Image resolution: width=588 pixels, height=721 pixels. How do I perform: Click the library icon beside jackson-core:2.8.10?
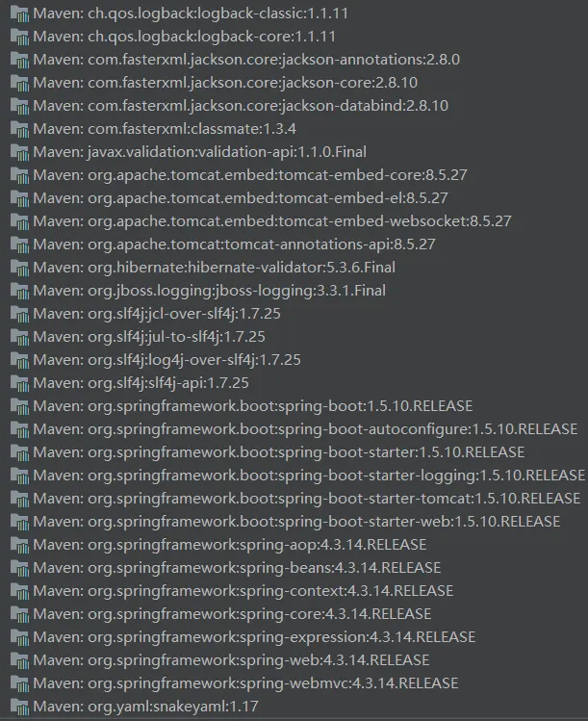tap(19, 83)
